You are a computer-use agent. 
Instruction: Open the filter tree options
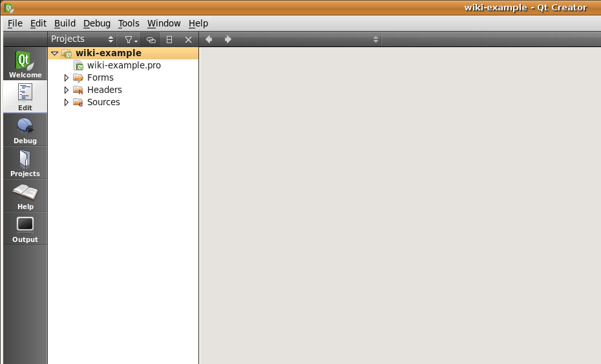click(x=131, y=39)
